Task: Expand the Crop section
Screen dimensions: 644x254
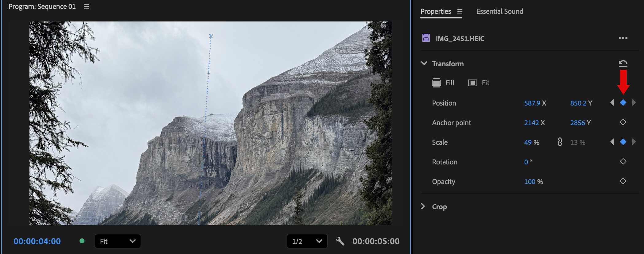Action: 423,206
